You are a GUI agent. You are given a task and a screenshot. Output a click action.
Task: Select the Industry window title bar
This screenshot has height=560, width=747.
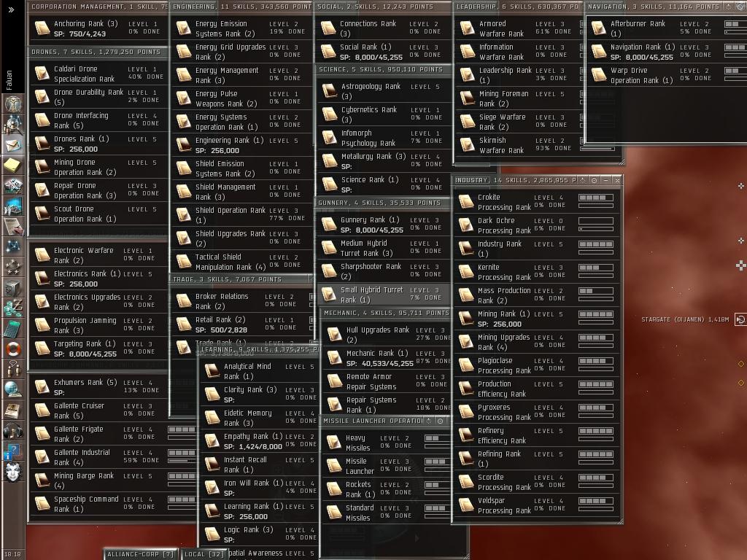pyautogui.click(x=538, y=180)
